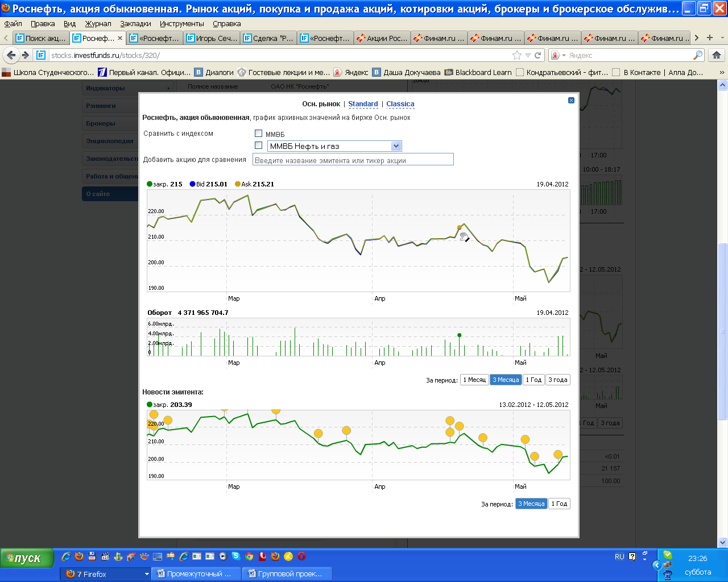Click the floppy disk save icon in quick launch
The width and height of the screenshot is (728, 582).
tap(92, 556)
